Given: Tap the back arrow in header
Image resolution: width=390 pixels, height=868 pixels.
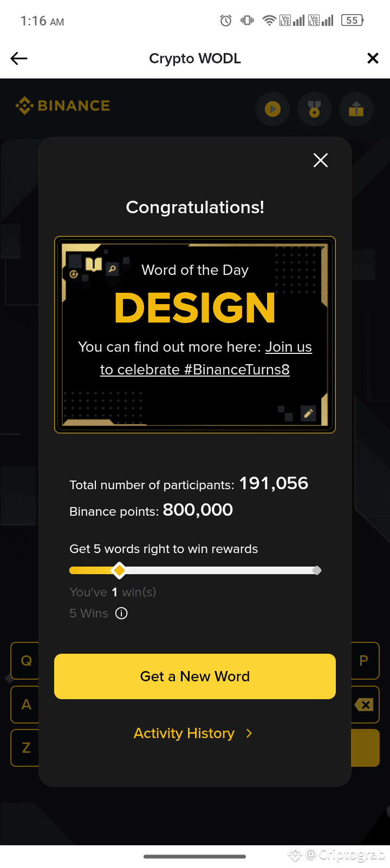Looking at the screenshot, I should tap(19, 58).
